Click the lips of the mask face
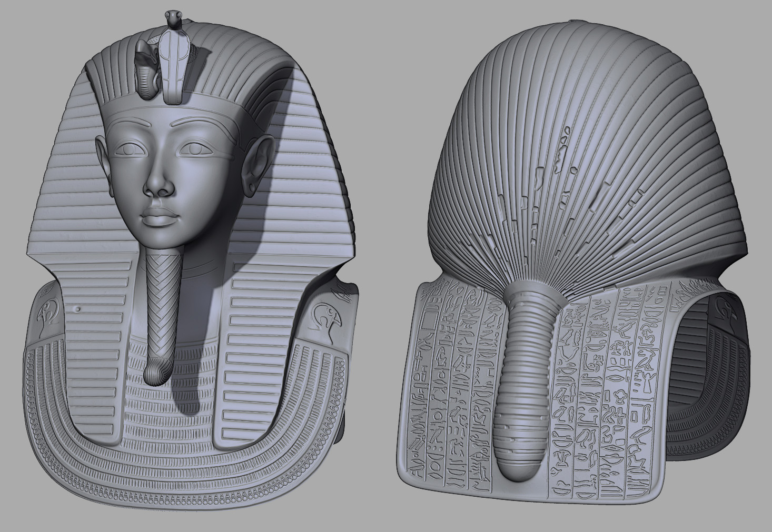772x532 pixels. [160, 217]
